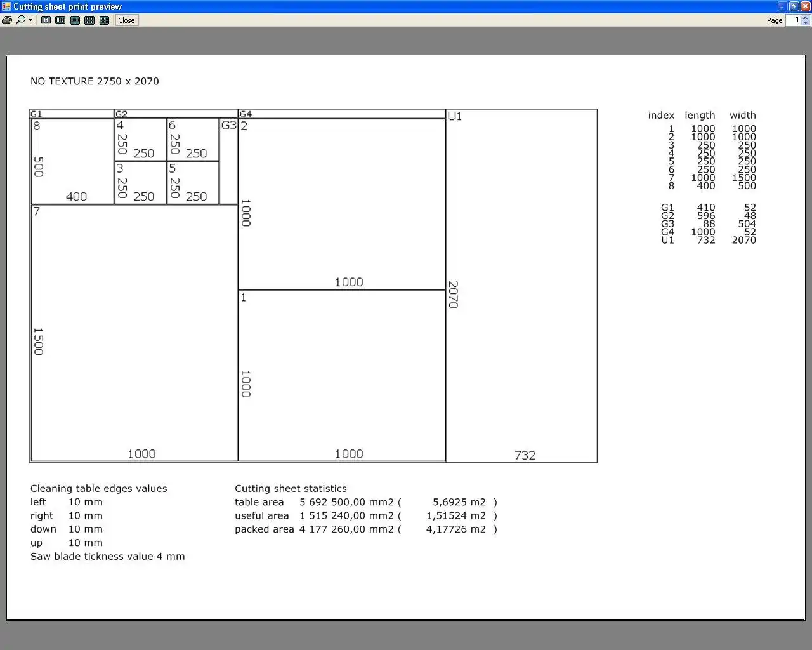Switch preview to four pages layout
Viewport: 812px width, 650px height.
[89, 20]
